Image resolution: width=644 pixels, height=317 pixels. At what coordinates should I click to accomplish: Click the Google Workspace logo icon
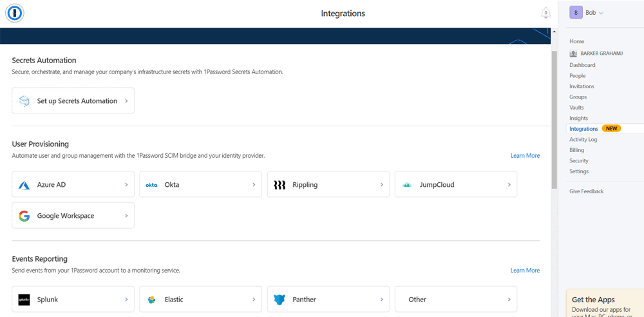coord(24,216)
